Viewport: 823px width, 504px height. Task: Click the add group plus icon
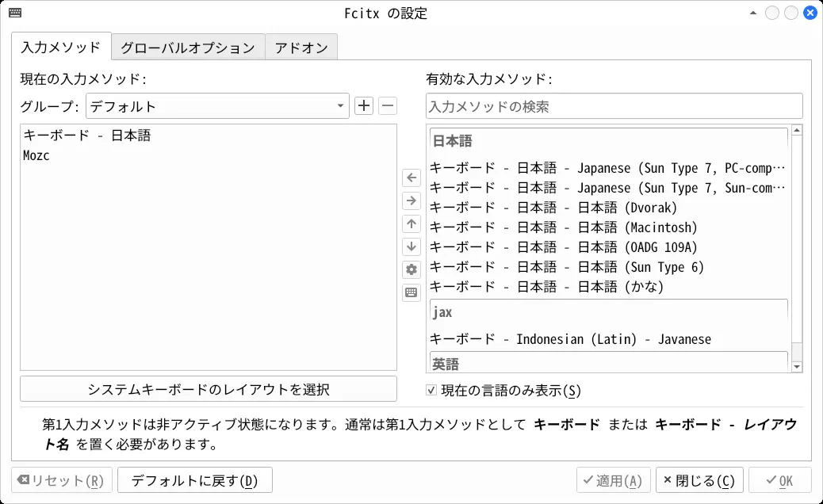pos(363,105)
